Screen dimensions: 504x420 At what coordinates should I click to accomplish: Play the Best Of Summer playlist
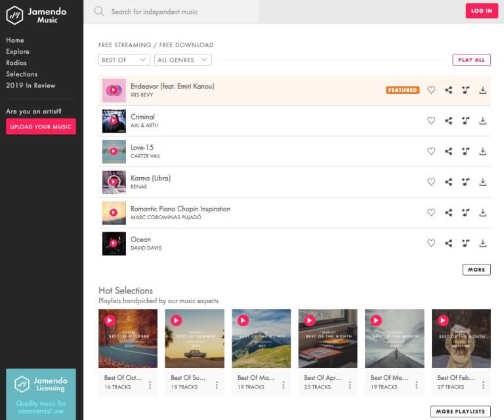(x=176, y=320)
